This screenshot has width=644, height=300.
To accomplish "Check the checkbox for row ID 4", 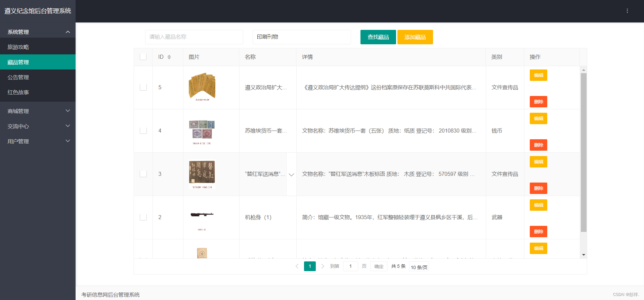I will point(143,131).
